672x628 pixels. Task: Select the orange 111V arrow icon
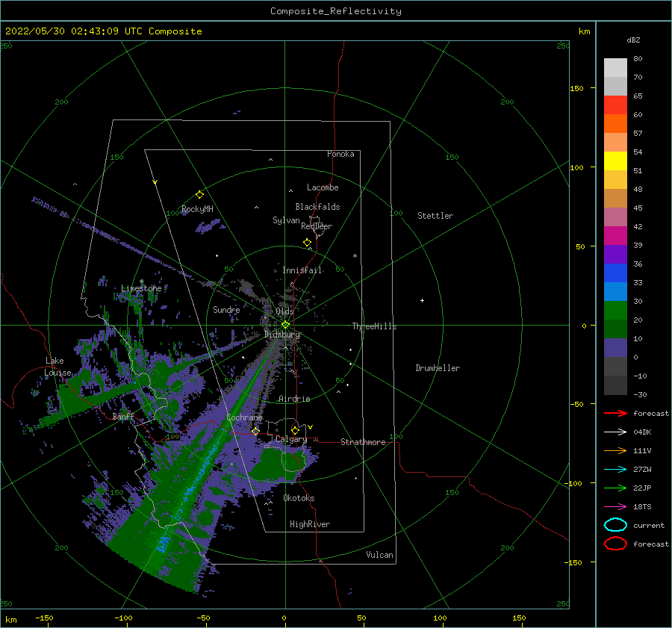(x=615, y=450)
